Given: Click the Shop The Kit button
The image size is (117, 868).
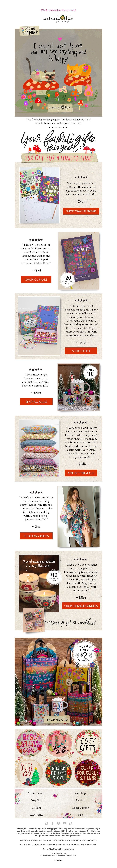Looking at the screenshot, I should coord(81,351).
